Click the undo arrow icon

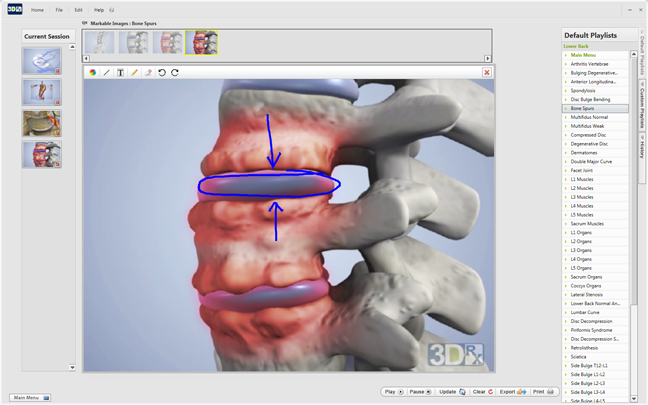tap(162, 73)
